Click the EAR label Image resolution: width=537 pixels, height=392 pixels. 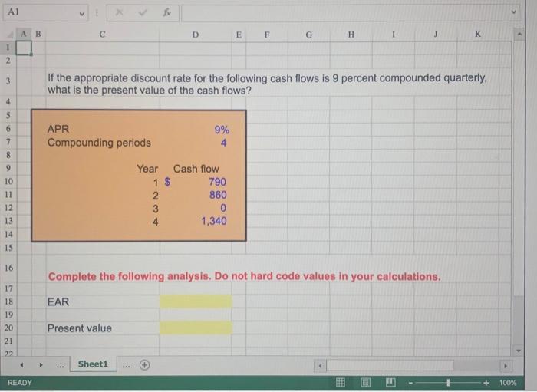[58, 302]
